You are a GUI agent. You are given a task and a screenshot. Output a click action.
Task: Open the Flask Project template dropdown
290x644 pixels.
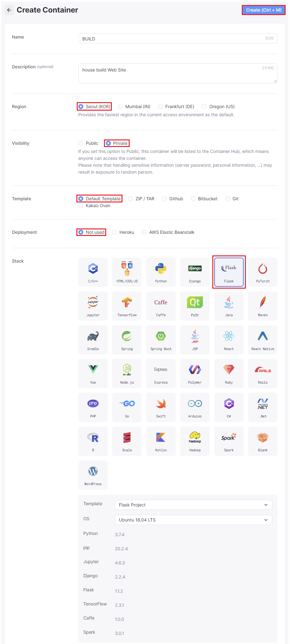point(194,505)
